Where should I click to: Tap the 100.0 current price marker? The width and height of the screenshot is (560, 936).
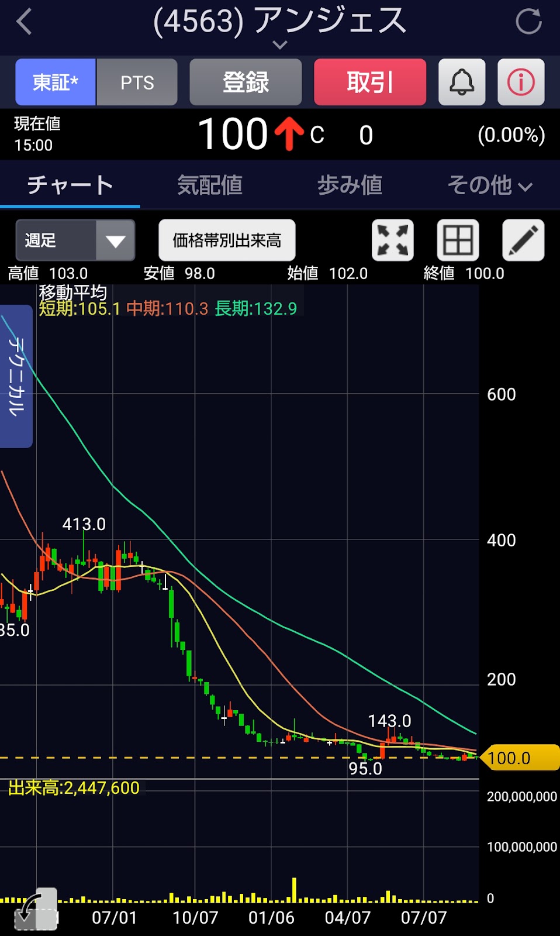[519, 758]
